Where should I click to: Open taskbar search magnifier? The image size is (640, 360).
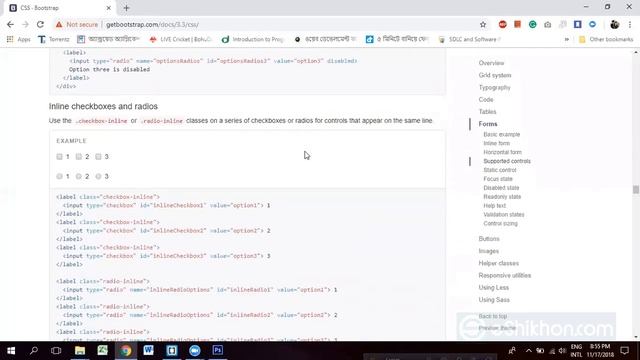coord(34,351)
